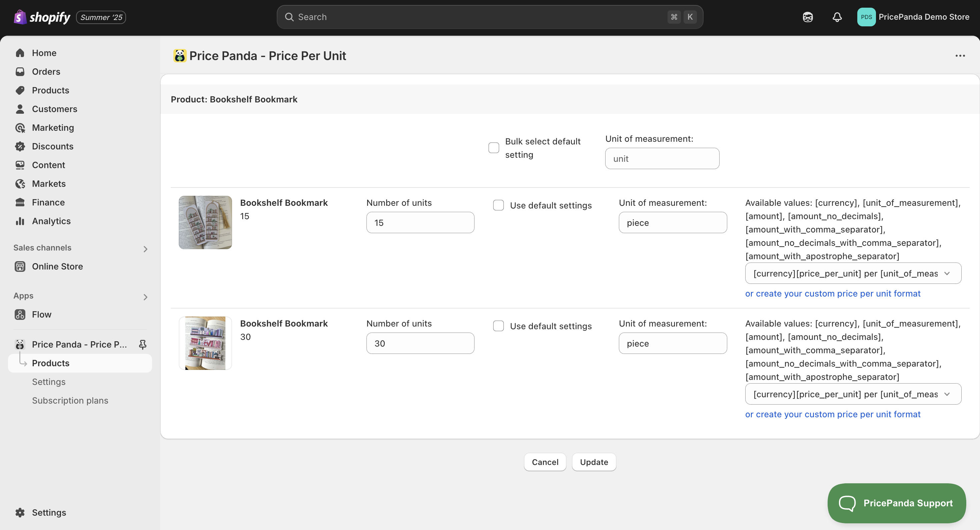Click the Analytics bar chart icon
980x530 pixels.
20,221
